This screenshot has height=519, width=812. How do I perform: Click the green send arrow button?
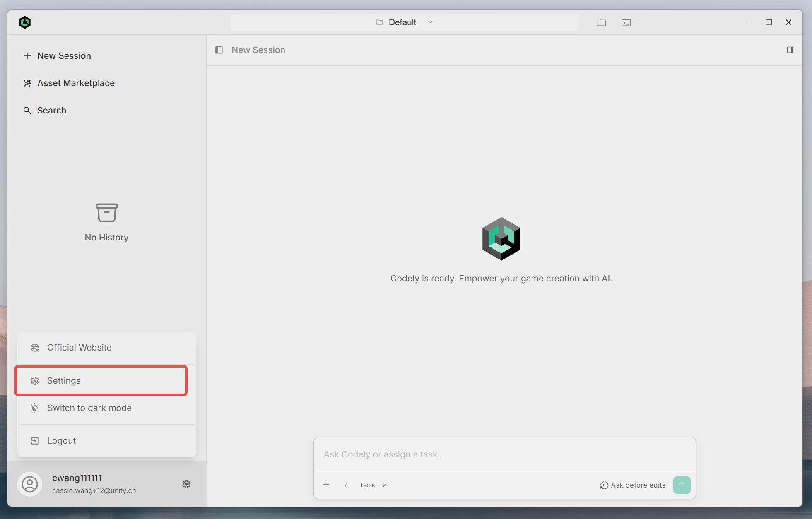pos(682,485)
